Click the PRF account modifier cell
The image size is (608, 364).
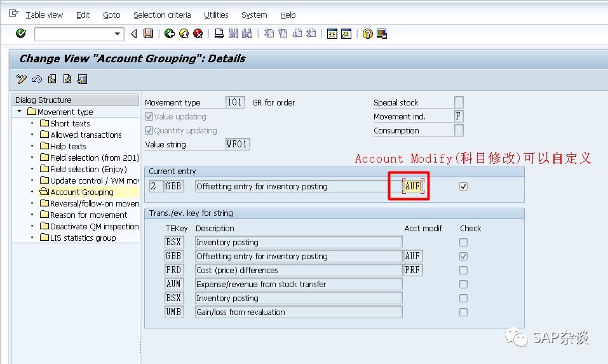[413, 270]
